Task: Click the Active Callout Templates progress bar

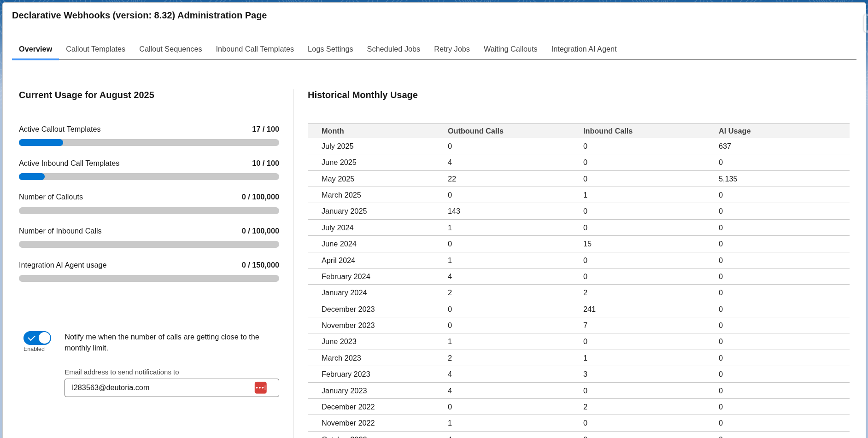Action: click(x=149, y=143)
